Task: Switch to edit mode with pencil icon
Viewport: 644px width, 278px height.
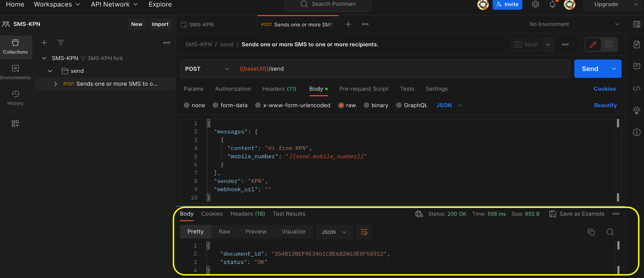Action: pos(593,44)
